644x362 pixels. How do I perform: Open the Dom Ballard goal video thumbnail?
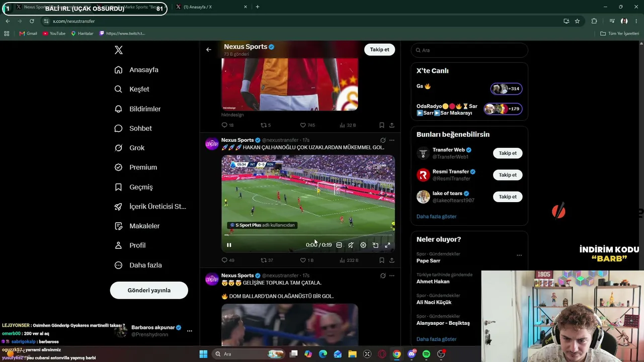pos(290,325)
